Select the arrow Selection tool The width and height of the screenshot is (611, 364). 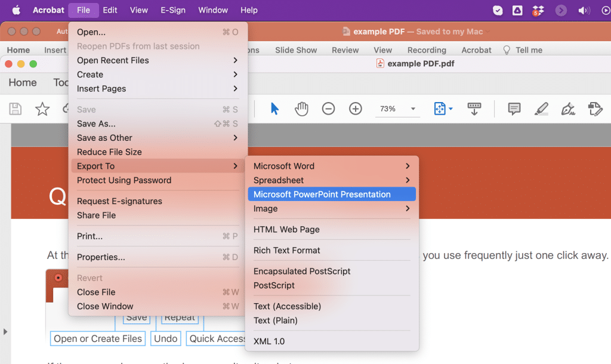coord(274,109)
